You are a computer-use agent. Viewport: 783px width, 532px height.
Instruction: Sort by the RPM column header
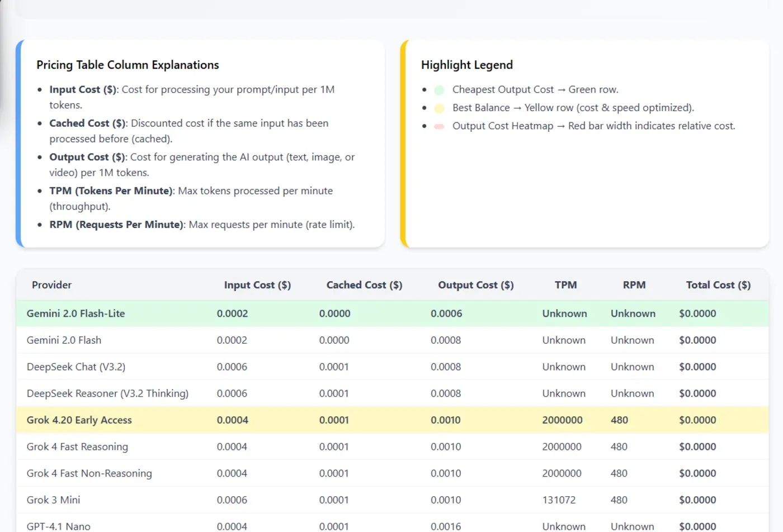coord(634,285)
